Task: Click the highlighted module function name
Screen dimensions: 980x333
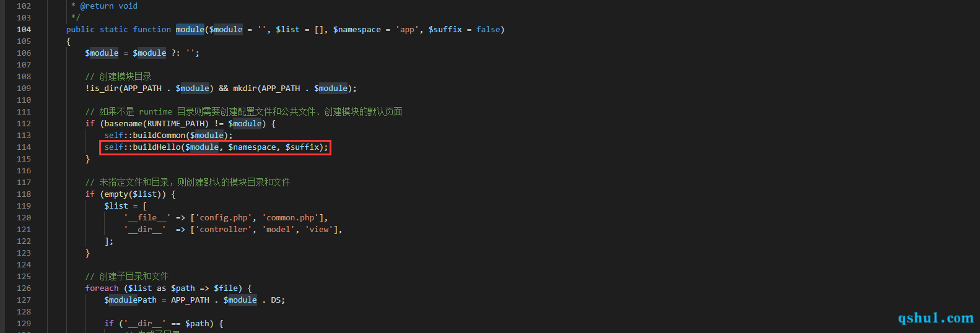Action: pyautogui.click(x=190, y=30)
